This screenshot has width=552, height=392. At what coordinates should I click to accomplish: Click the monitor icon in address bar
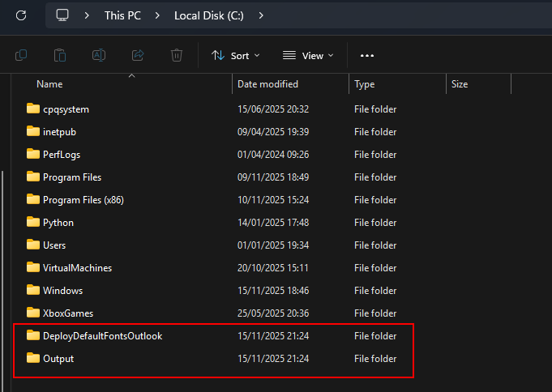(x=62, y=15)
